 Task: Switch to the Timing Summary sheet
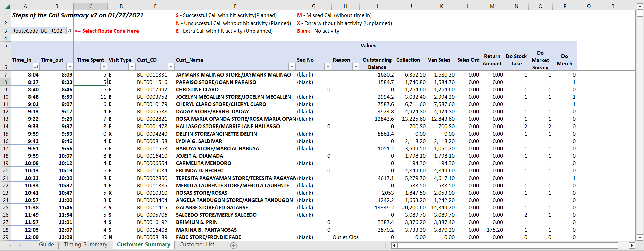[86, 245]
